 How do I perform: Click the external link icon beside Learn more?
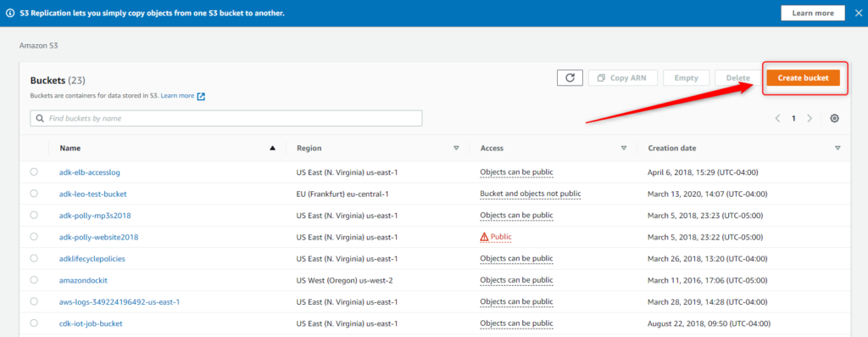202,96
